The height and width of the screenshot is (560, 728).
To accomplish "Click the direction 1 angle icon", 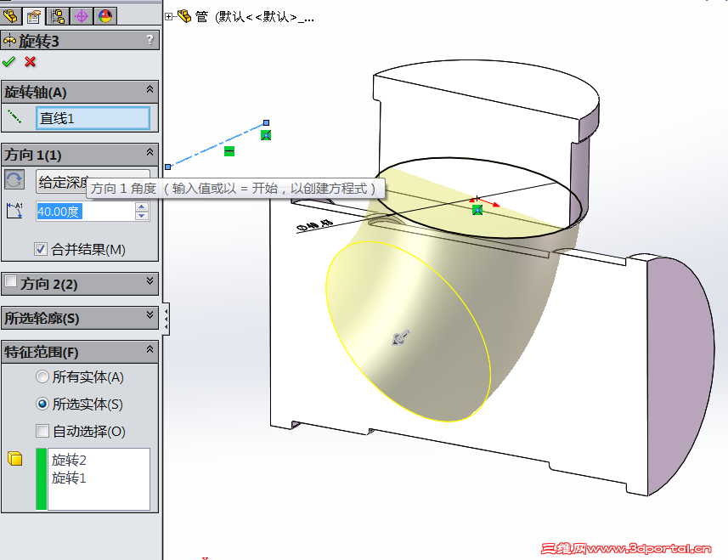I will coord(14,211).
